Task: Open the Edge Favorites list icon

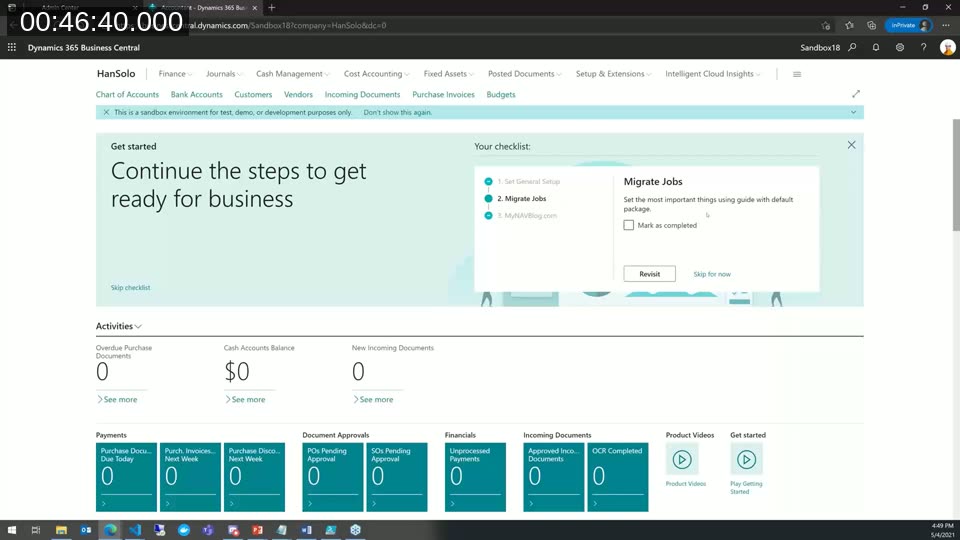Action: click(x=849, y=26)
